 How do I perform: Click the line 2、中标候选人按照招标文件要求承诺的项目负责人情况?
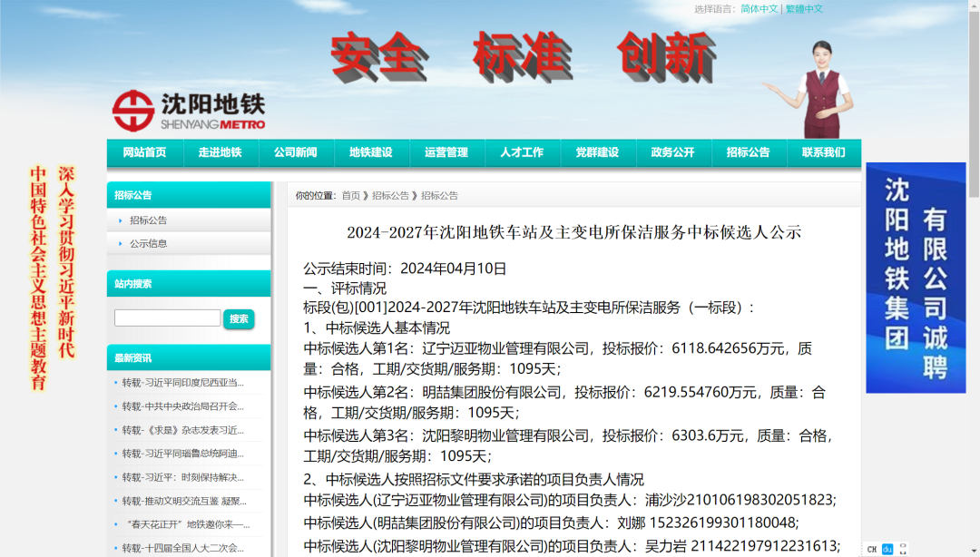474,480
